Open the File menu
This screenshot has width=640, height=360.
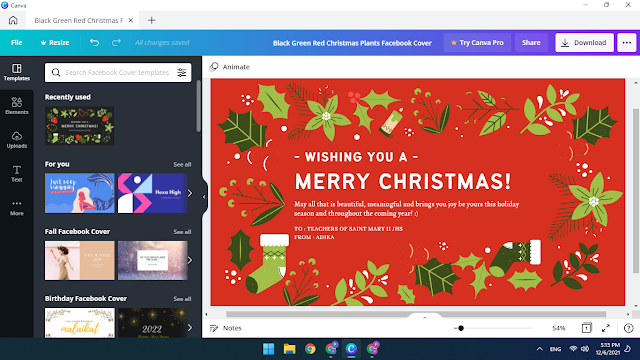pyautogui.click(x=17, y=42)
